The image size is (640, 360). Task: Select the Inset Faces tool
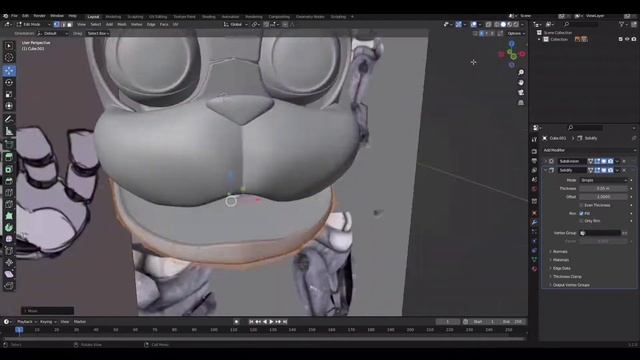coord(9,169)
